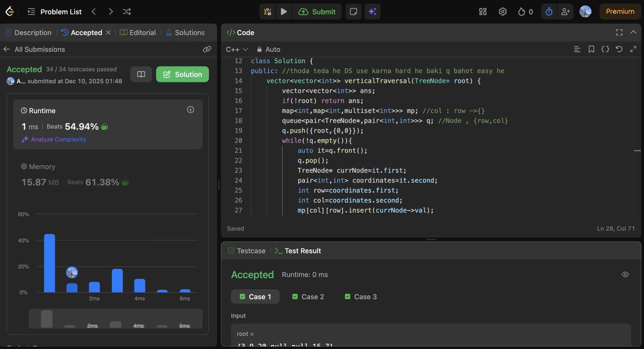Toggle the eye icon in Test Result
Image resolution: width=644 pixels, height=349 pixels.
click(x=625, y=274)
